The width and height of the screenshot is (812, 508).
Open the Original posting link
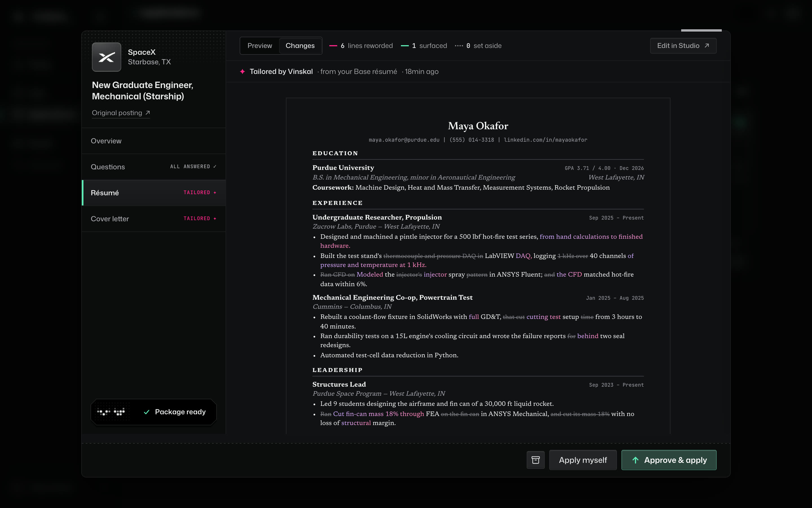click(121, 113)
